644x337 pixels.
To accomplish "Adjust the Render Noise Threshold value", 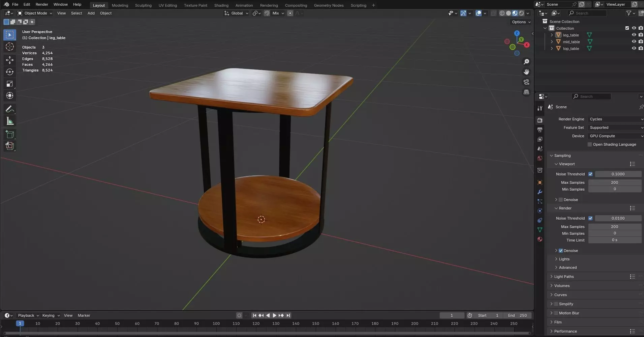I will (x=618, y=218).
